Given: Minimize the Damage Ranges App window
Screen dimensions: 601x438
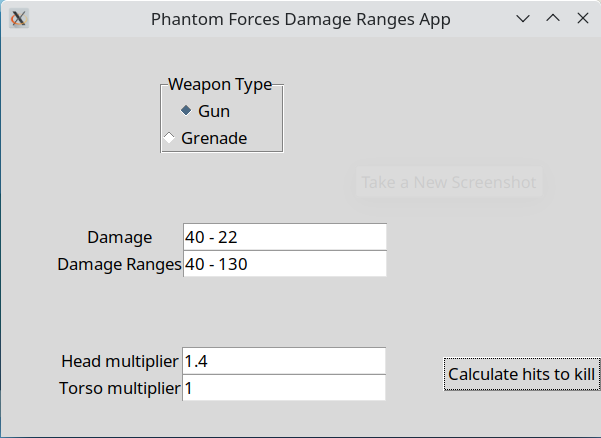Looking at the screenshot, I should tap(523, 19).
